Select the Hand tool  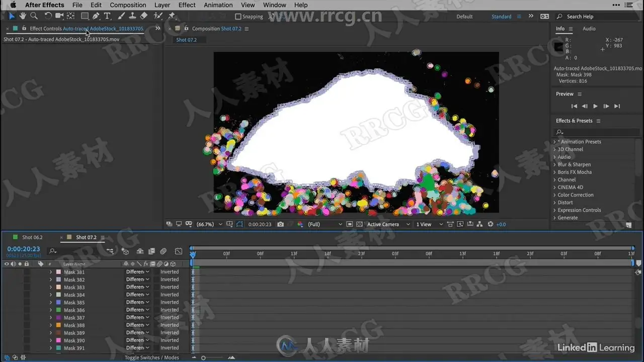(x=23, y=16)
